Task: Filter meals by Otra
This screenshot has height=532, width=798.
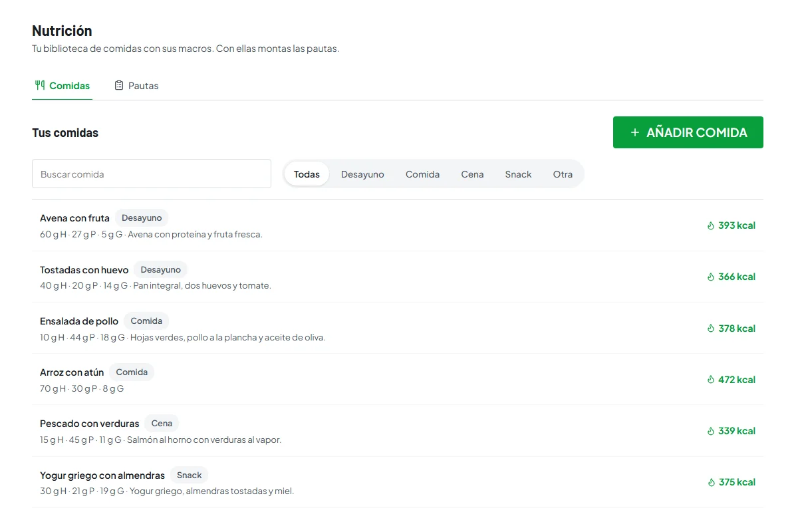Action: click(x=563, y=174)
